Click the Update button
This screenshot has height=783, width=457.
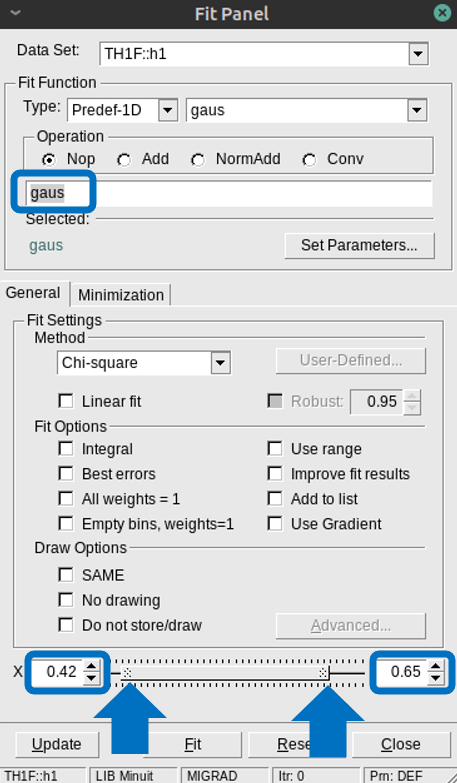click(x=56, y=744)
